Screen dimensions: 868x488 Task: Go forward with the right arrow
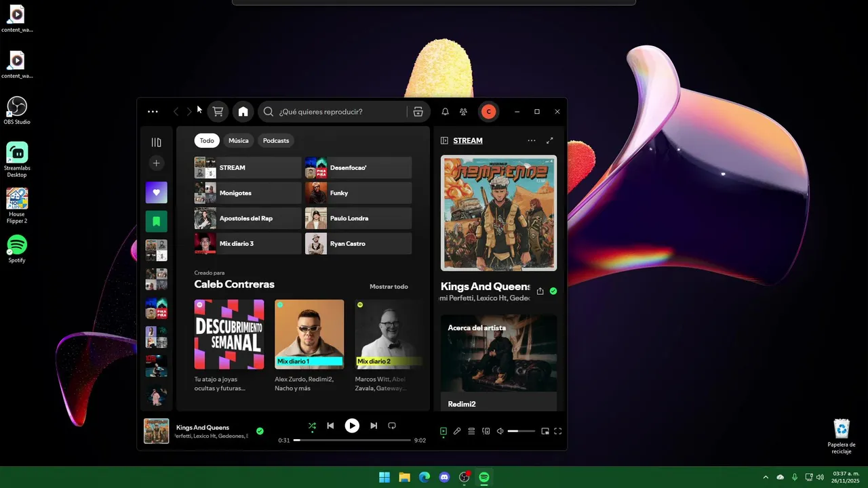click(x=189, y=112)
